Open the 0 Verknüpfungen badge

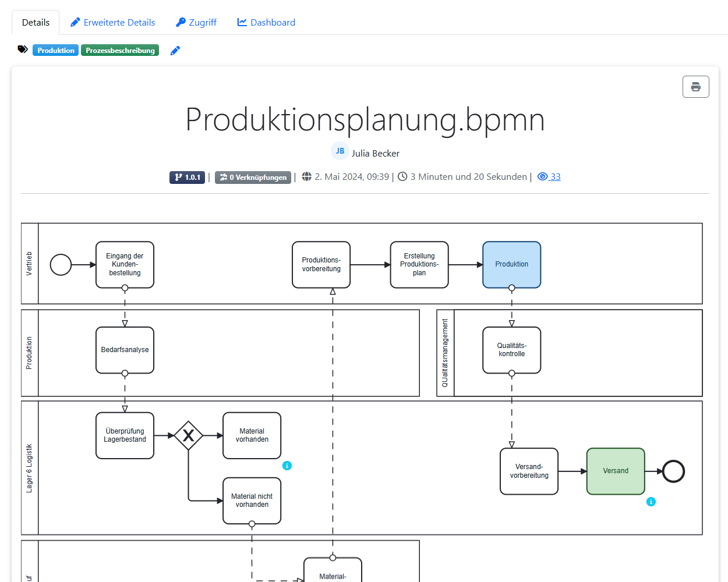[x=253, y=178]
